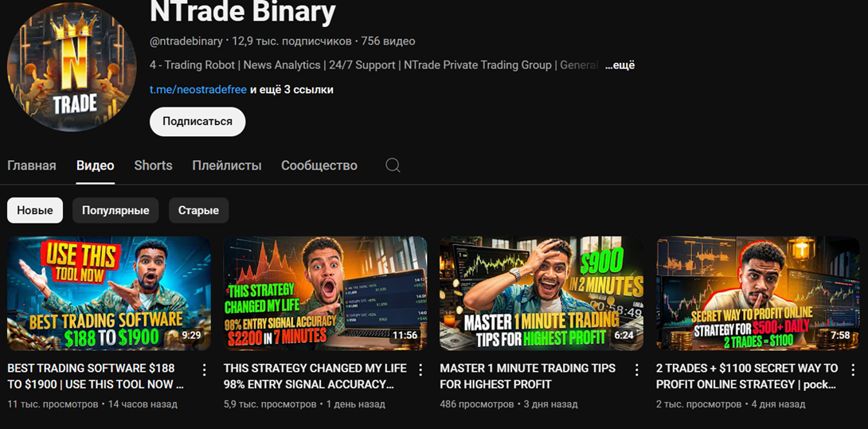Click title 'MASTER 1 MINUTE TRADING TIPS'
The height and width of the screenshot is (429, 868).
(x=527, y=376)
